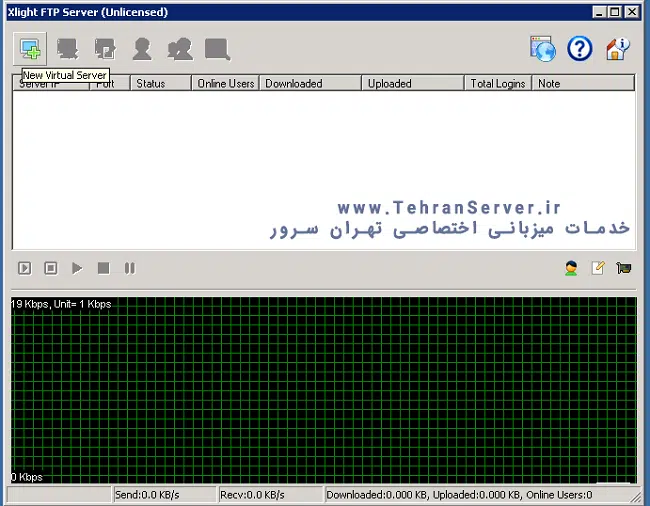Click the network card icon above the graph
This screenshot has width=650, height=506.
tap(624, 268)
